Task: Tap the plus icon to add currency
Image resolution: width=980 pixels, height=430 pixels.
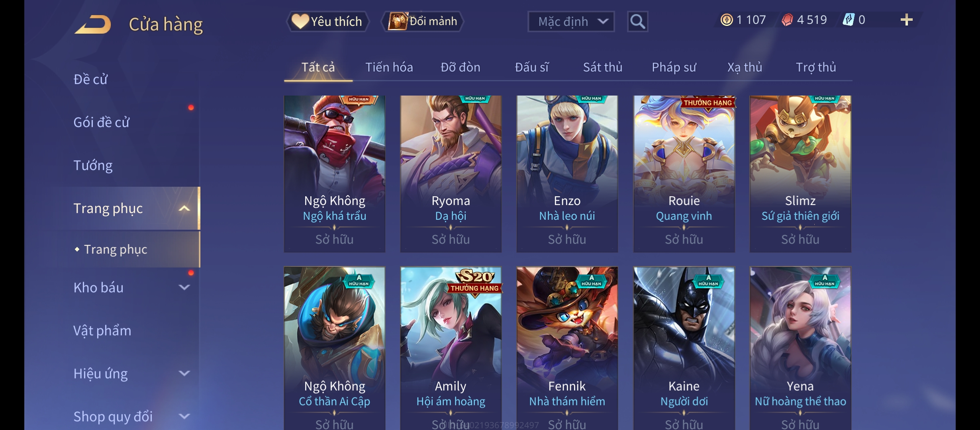Action: pos(906,20)
